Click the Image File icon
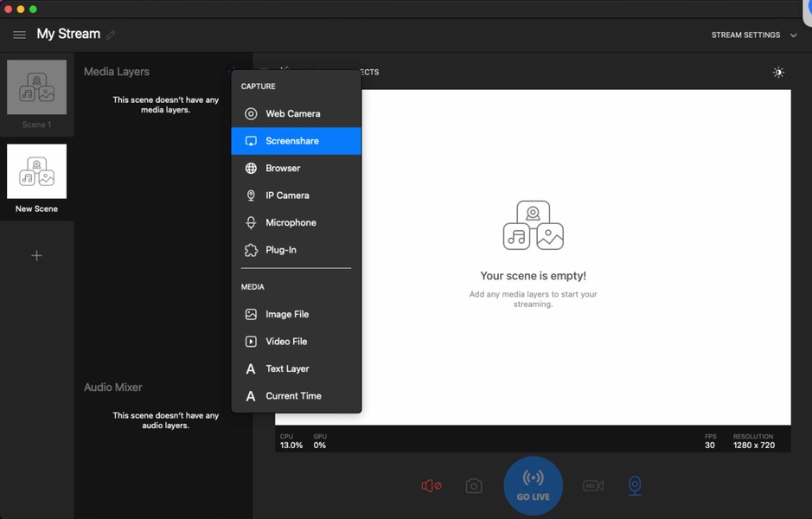The height and width of the screenshot is (519, 812). pos(251,314)
